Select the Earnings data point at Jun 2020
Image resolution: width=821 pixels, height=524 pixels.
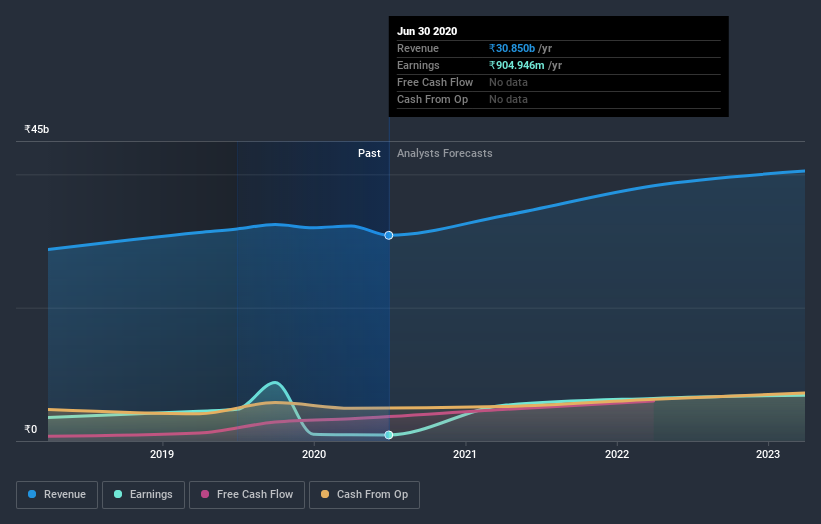[x=389, y=435]
